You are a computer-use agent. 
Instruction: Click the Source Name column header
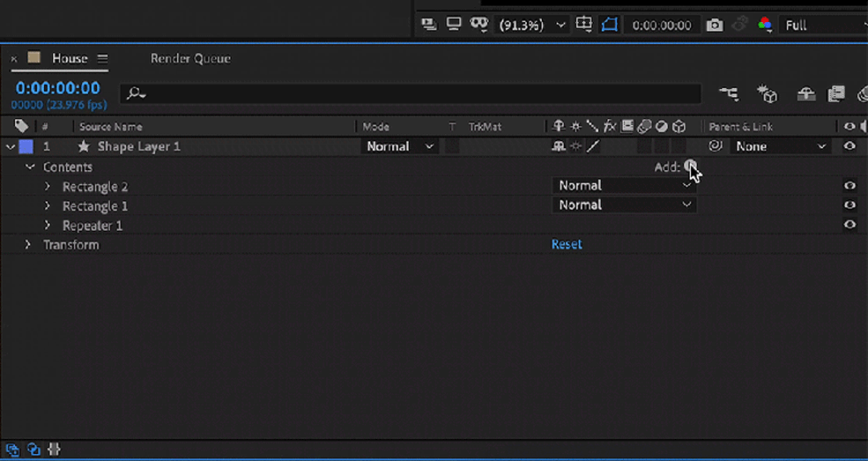111,127
